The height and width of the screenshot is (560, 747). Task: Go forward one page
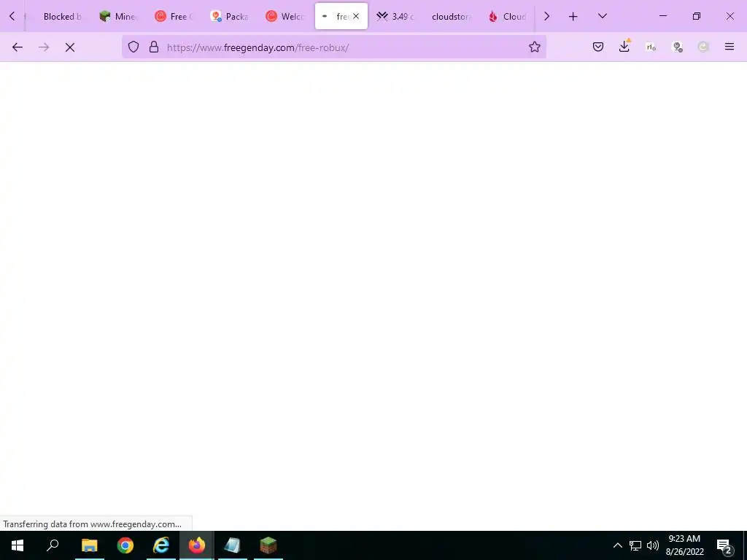(x=44, y=47)
